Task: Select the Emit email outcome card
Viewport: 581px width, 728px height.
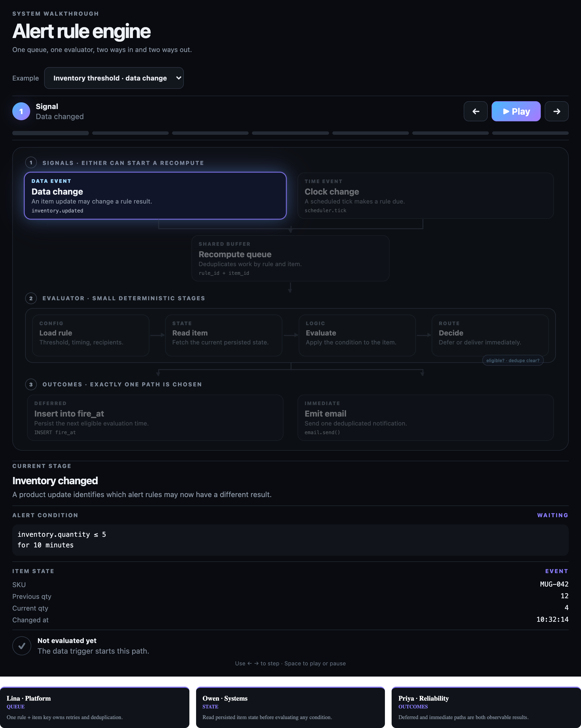Action: click(425, 418)
